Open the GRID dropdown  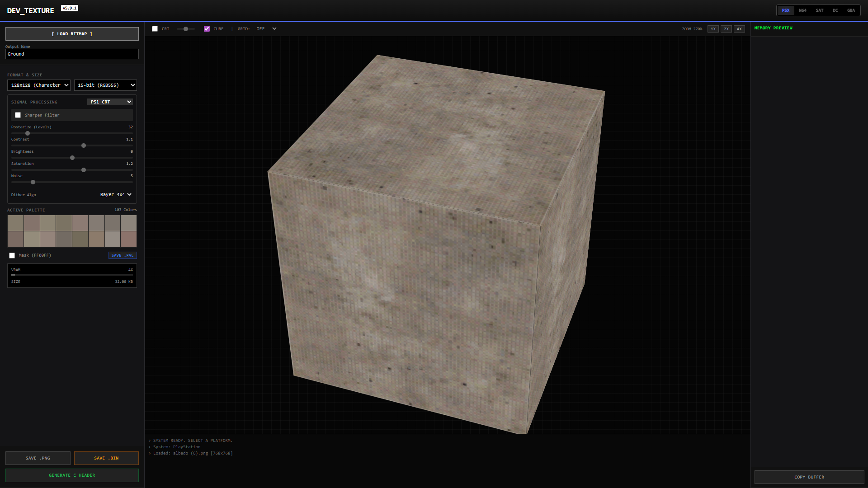[266, 29]
